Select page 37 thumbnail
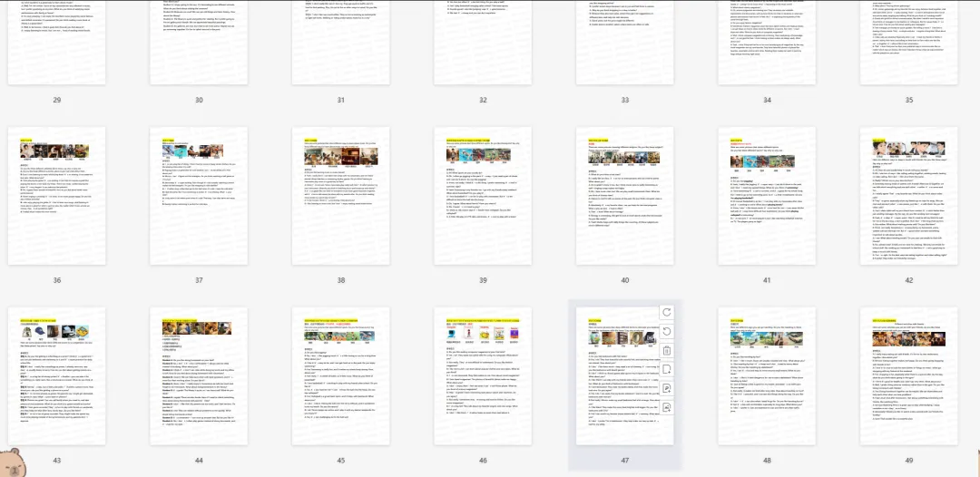 click(199, 196)
